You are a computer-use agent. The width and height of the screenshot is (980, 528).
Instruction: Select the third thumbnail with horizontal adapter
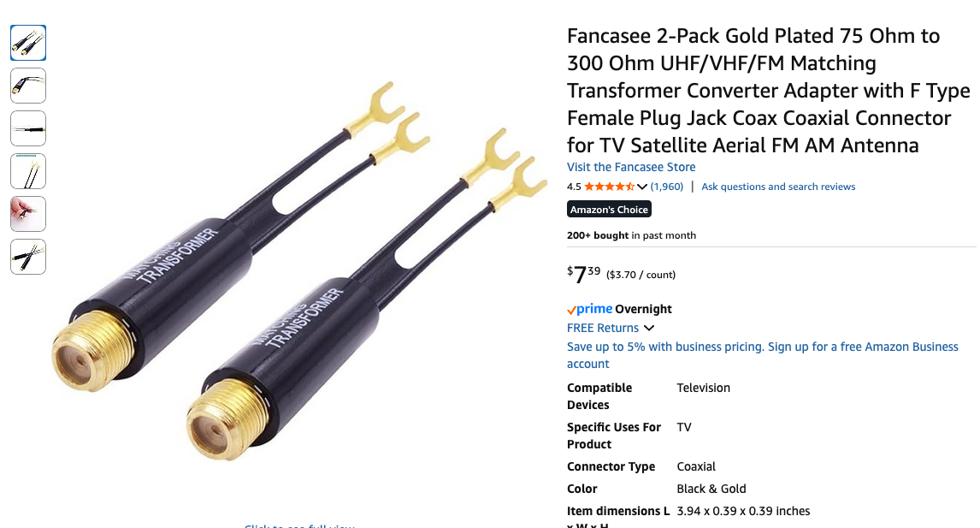(x=28, y=128)
